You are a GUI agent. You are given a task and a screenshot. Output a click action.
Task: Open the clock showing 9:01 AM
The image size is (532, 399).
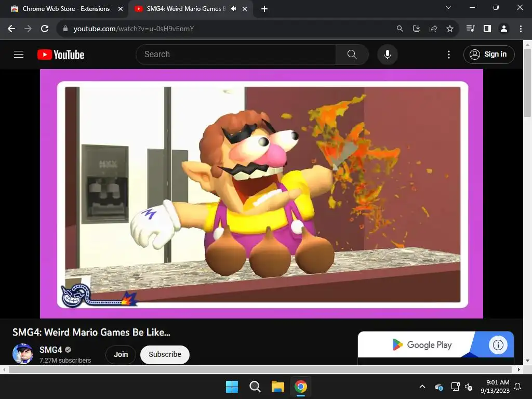(x=495, y=387)
